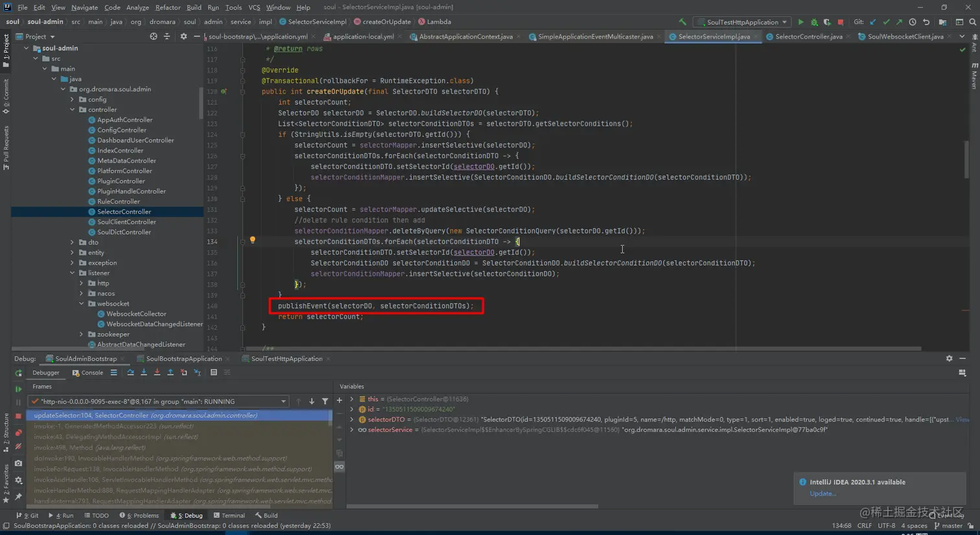The width and height of the screenshot is (980, 535).
Task: Start debugging with the green bug icon
Action: coord(814,22)
